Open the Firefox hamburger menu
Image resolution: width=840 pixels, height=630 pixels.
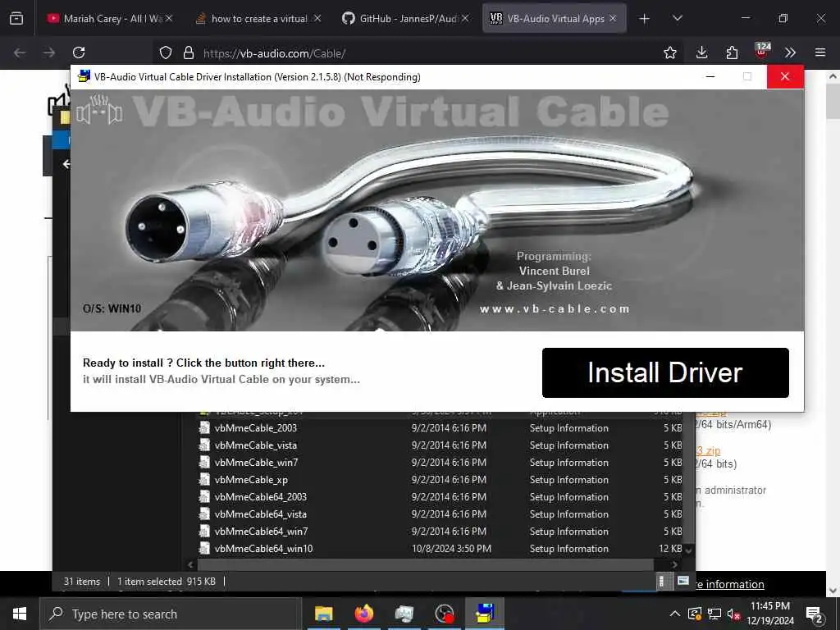tap(820, 52)
